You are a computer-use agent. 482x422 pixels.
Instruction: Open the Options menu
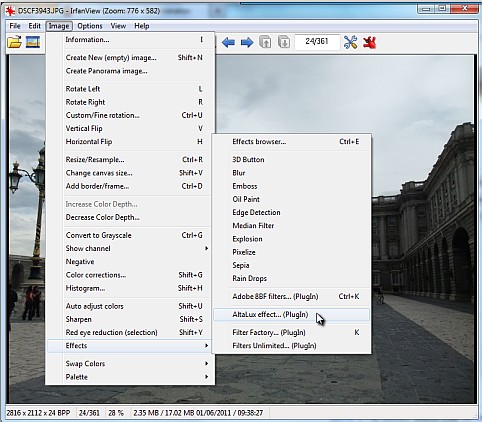click(x=90, y=26)
